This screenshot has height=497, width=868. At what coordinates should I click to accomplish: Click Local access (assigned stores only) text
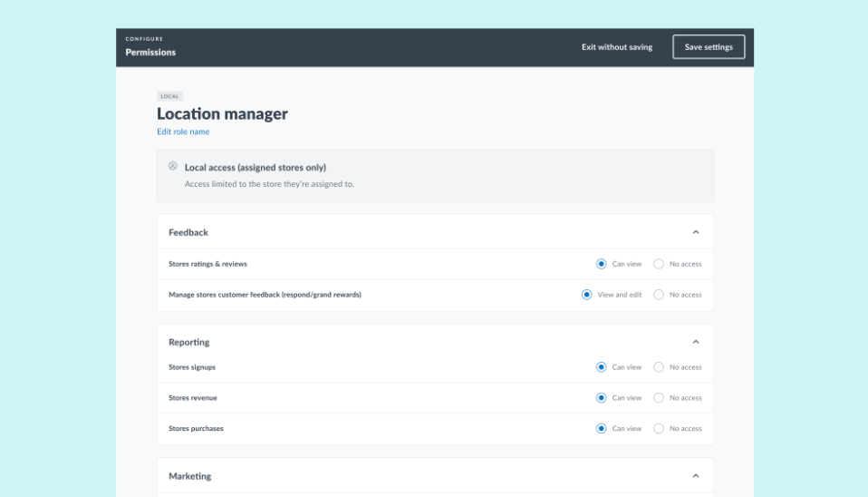pos(256,167)
